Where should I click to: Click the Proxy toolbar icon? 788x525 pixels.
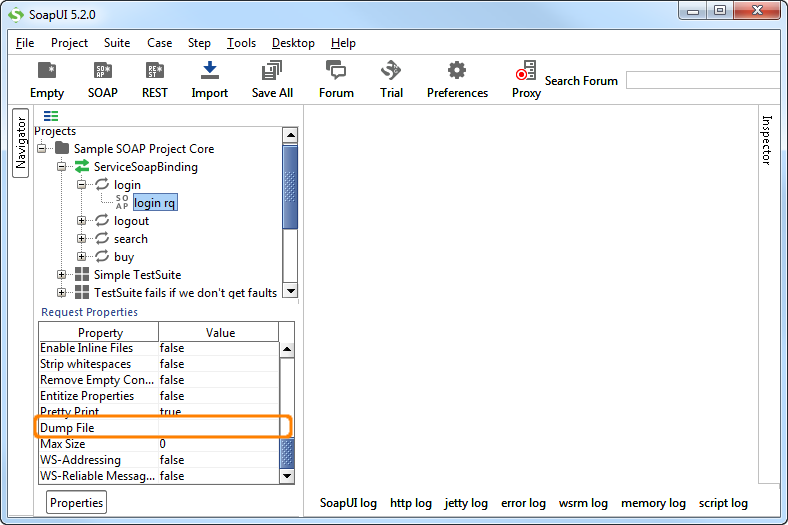click(526, 70)
